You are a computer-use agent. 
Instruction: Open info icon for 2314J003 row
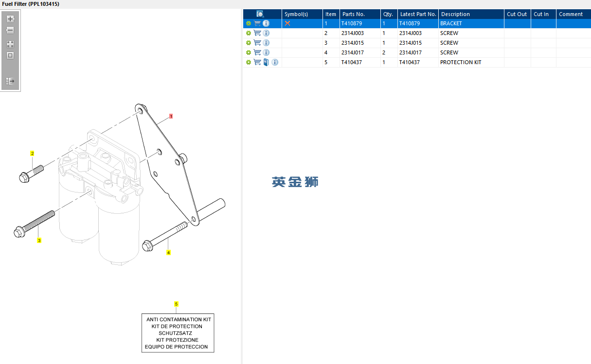click(x=266, y=33)
